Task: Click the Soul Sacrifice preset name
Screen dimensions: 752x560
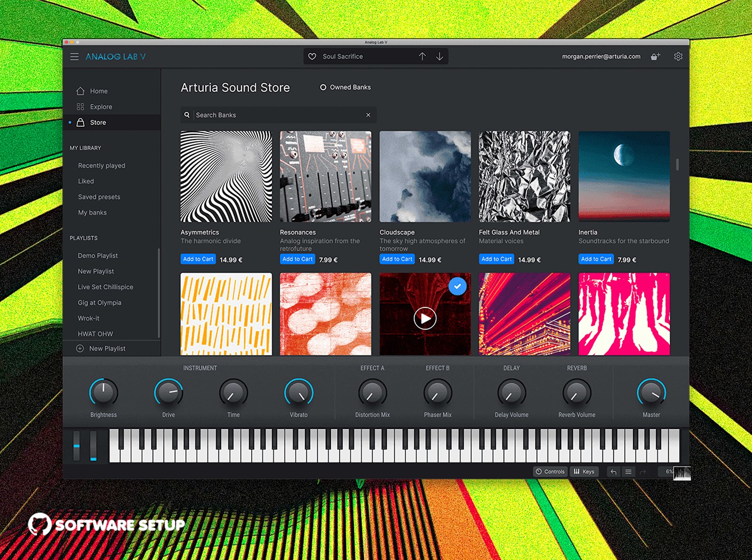Action: 343,56
